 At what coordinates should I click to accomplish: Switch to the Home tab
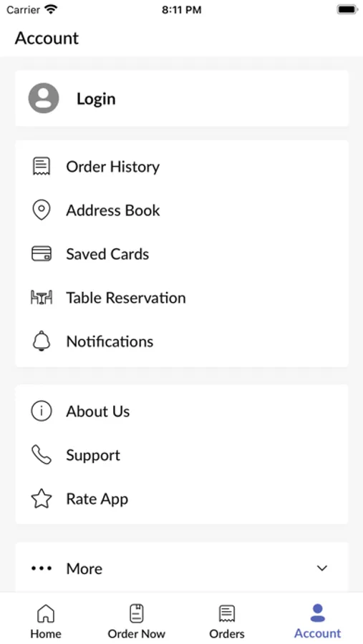[x=46, y=621]
